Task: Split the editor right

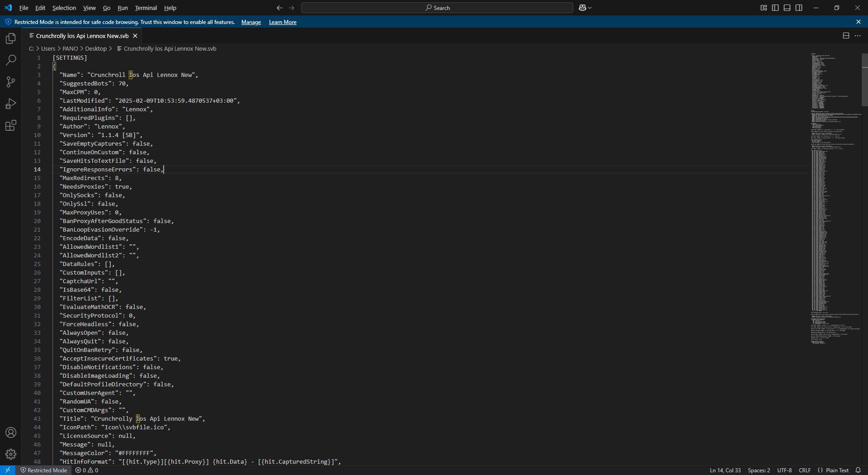Action: coord(846,36)
